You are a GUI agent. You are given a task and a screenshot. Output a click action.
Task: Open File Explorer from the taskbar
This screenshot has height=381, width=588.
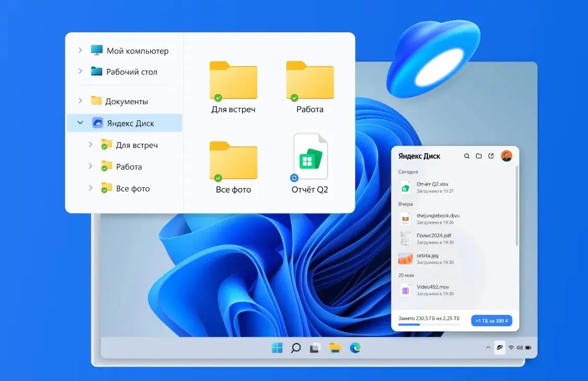click(335, 348)
